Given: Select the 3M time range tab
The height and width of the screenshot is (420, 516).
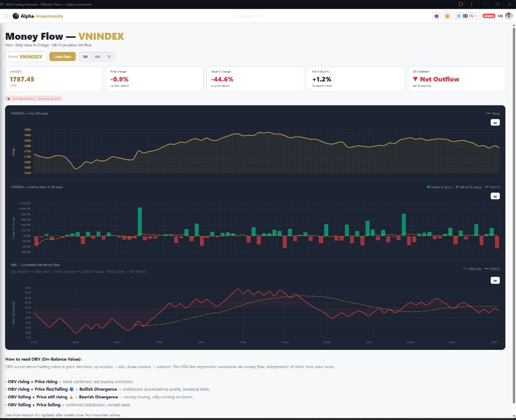Looking at the screenshot, I should click(85, 56).
